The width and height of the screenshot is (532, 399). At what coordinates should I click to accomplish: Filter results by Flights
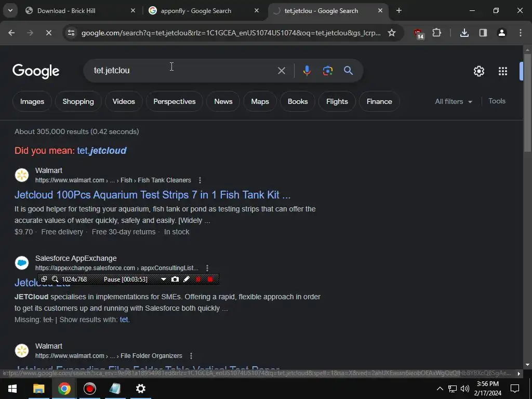coord(337,101)
